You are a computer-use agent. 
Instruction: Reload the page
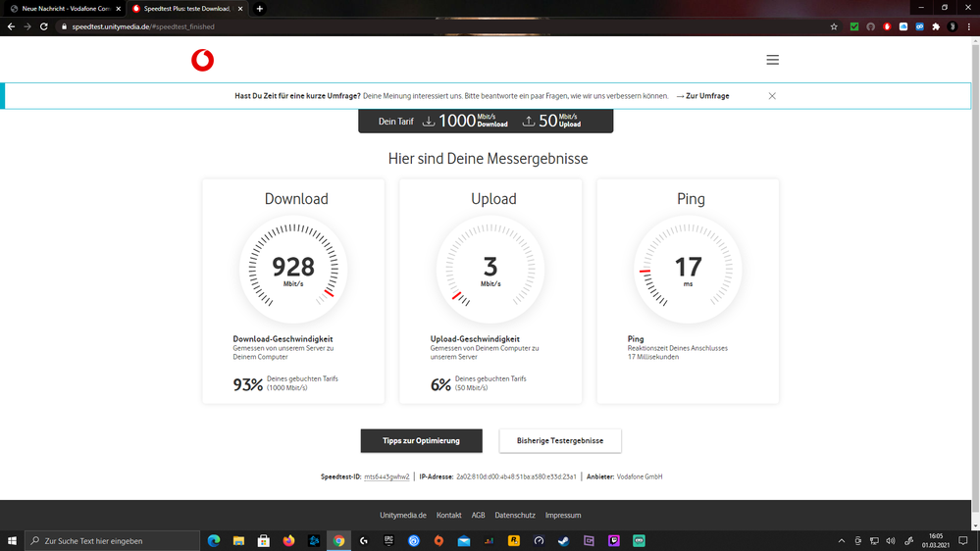click(44, 26)
